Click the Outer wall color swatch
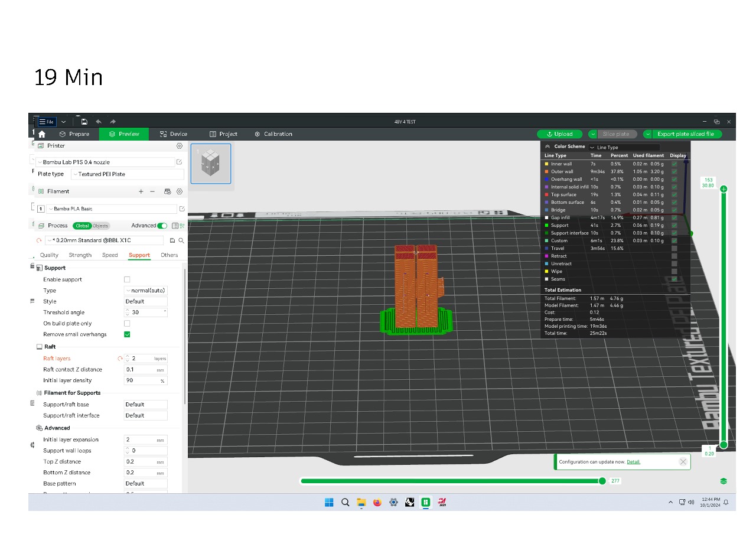 (x=546, y=172)
